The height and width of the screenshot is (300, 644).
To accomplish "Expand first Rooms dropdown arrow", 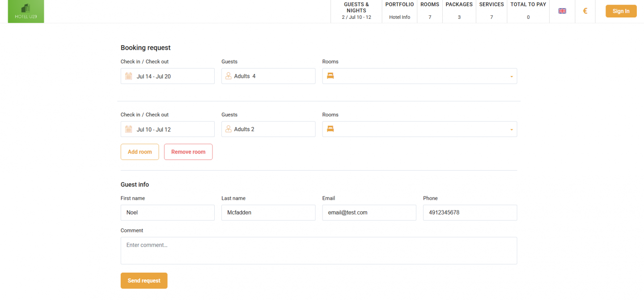I will [x=511, y=77].
